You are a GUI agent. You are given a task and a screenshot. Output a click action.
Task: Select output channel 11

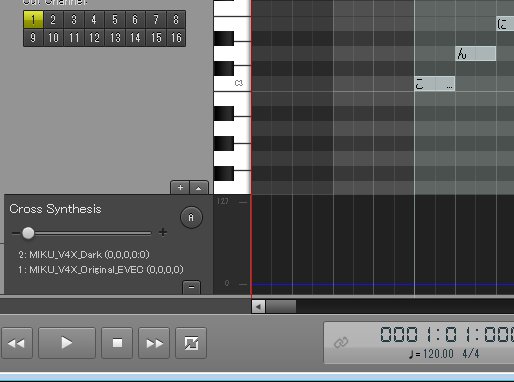(74, 37)
